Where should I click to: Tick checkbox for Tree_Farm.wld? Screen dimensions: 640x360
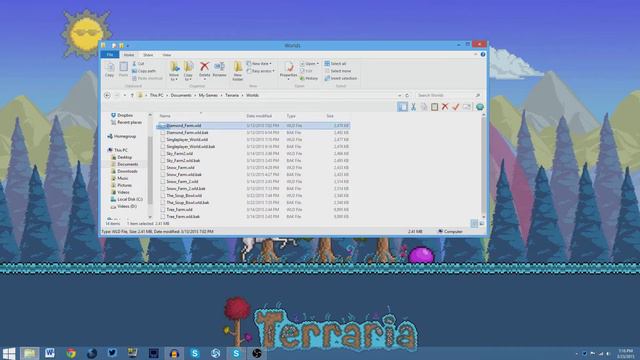tap(163, 209)
